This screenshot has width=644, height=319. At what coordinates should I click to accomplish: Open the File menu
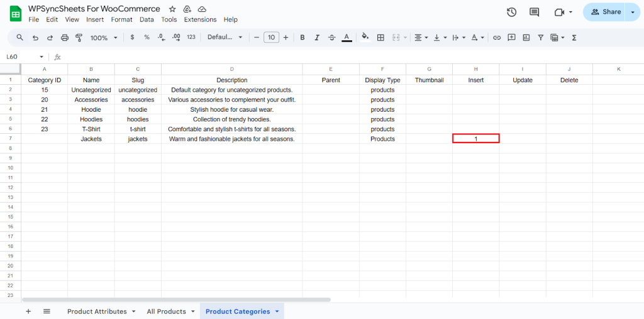pos(34,19)
